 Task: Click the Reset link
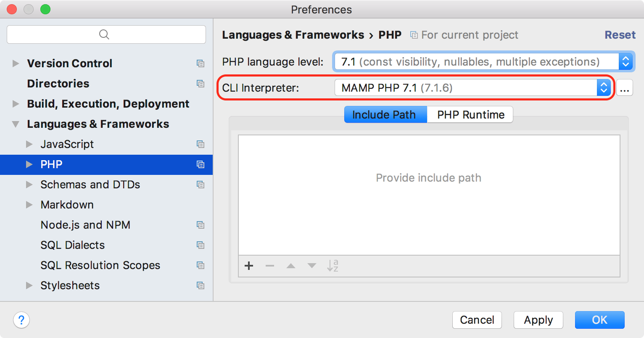[x=620, y=35]
